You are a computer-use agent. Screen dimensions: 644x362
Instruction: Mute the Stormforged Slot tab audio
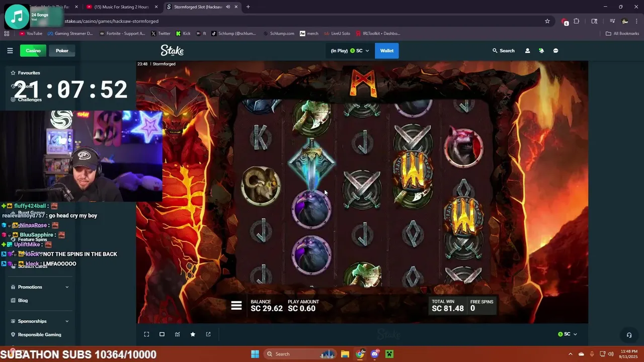click(228, 7)
